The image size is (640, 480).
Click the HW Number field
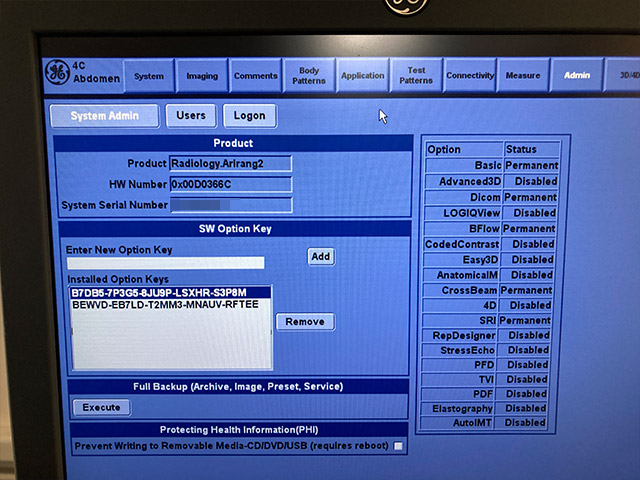(x=231, y=184)
